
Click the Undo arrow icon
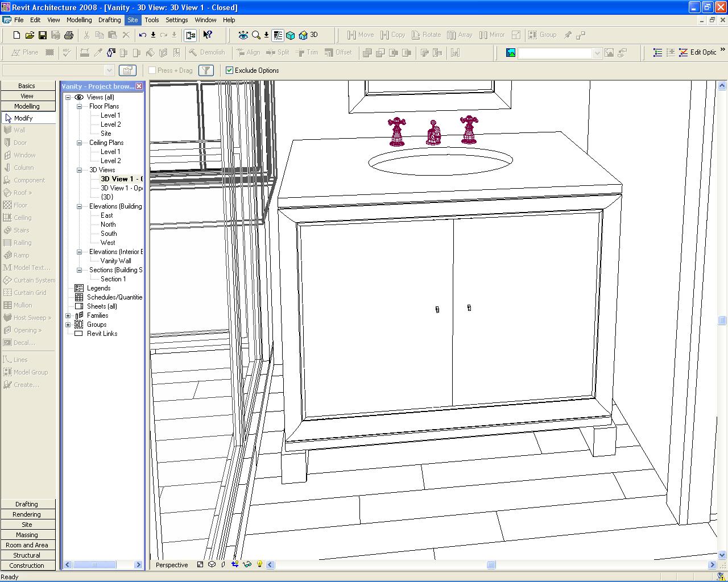point(142,35)
